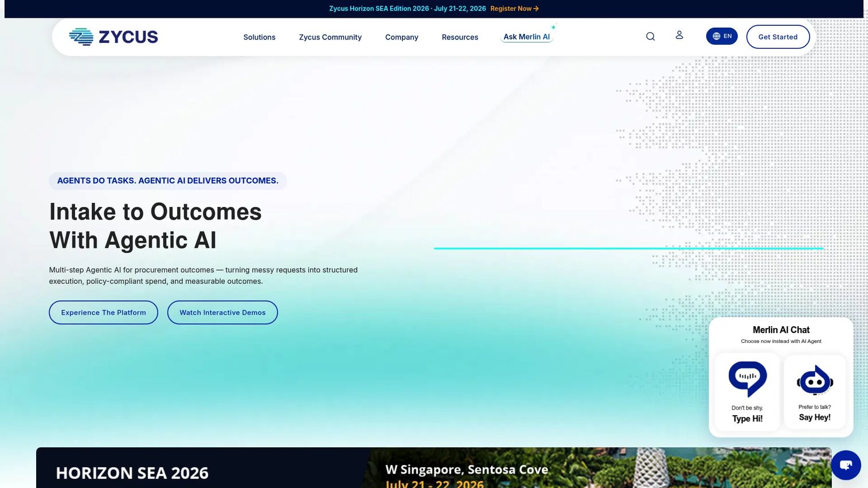Open the Zycus Community menu
868x488 pixels.
coord(330,37)
